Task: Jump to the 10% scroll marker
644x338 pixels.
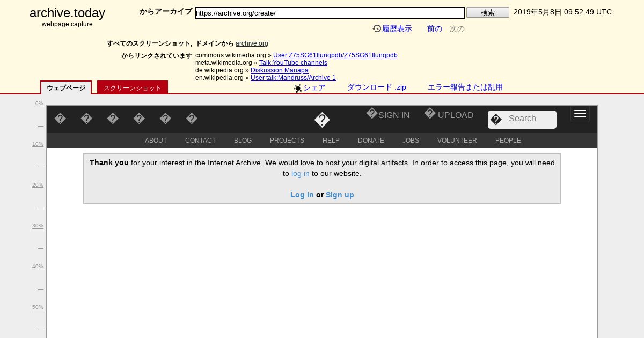Action: click(x=38, y=144)
